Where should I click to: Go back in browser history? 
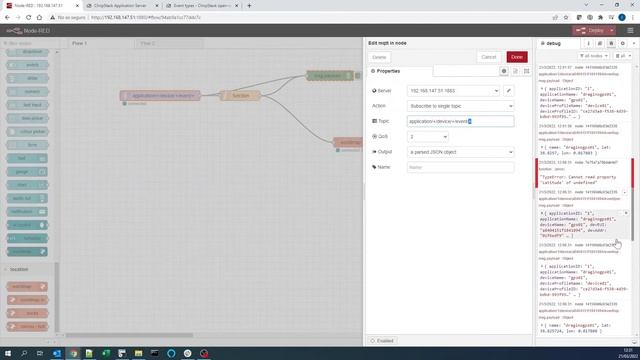click(7, 17)
